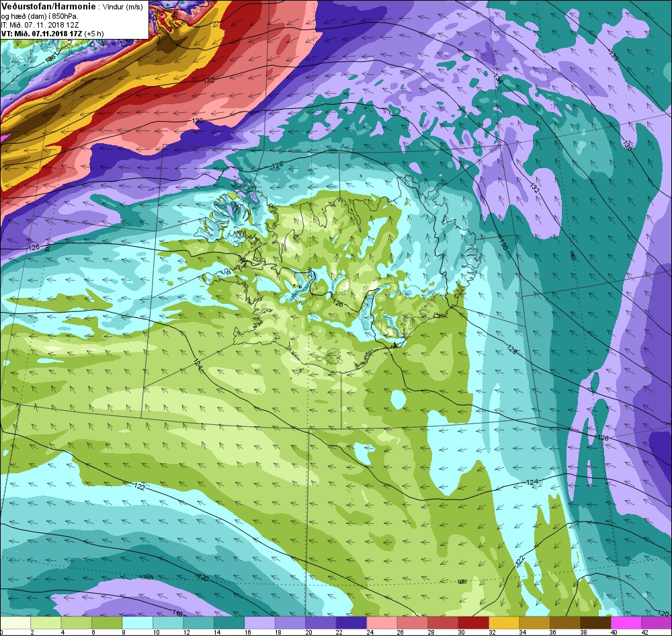672x636 pixels.
Task: Click the 30–32 m/s dark red legend swatch
Action: 474,623
